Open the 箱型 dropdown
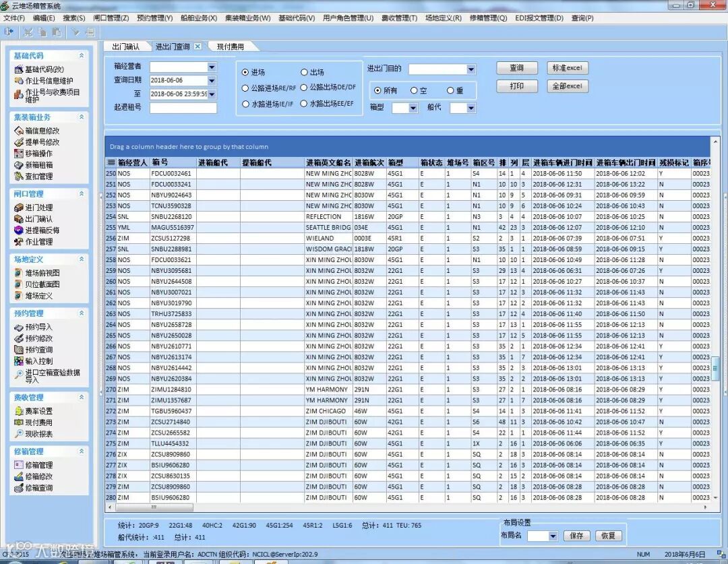 coord(413,108)
